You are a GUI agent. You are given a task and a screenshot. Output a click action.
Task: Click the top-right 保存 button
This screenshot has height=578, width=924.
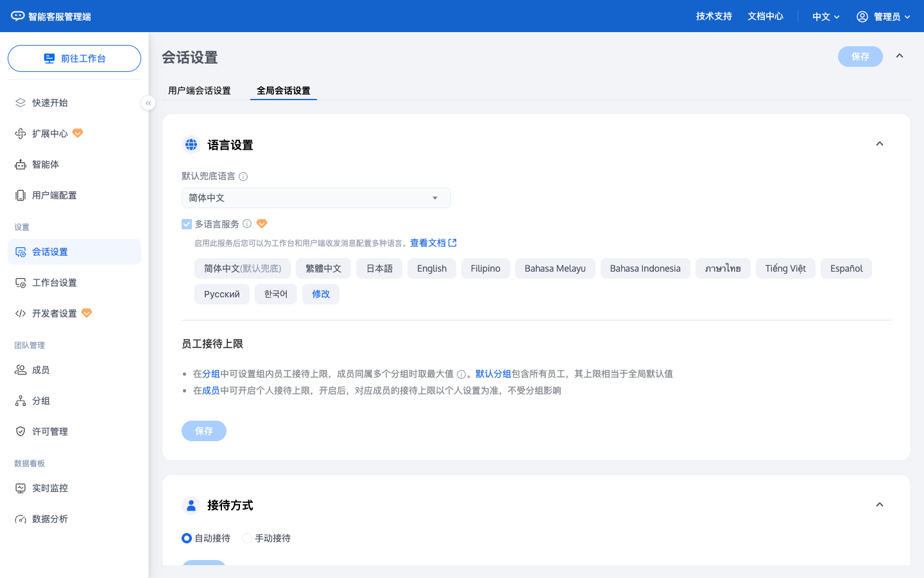coord(860,57)
